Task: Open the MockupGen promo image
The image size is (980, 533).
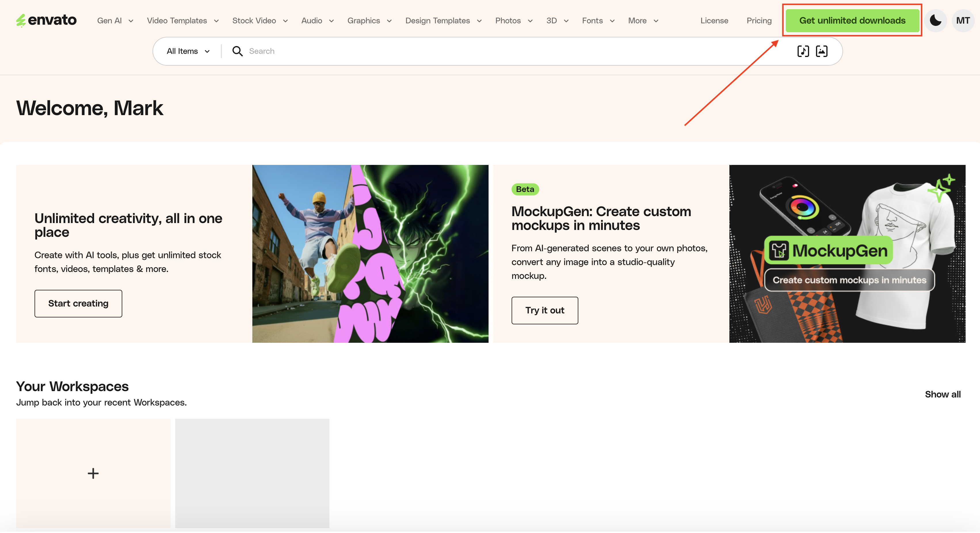Action: 847,253
